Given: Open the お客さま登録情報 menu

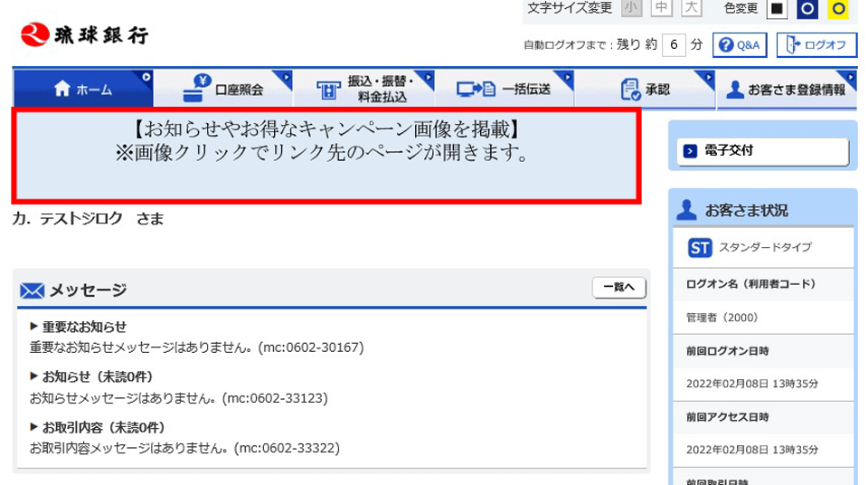Looking at the screenshot, I should tap(786, 90).
